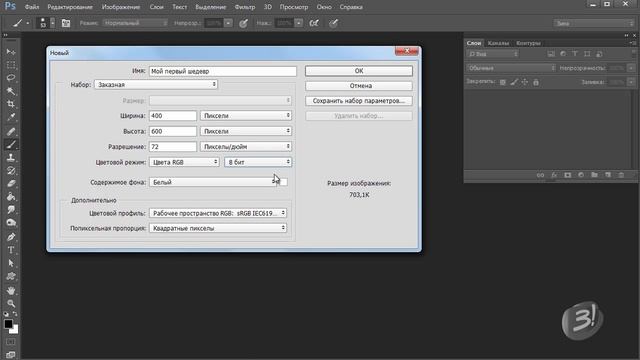Enable airbrush mode in options bar
The width and height of the screenshot is (640, 360).
(314, 23)
